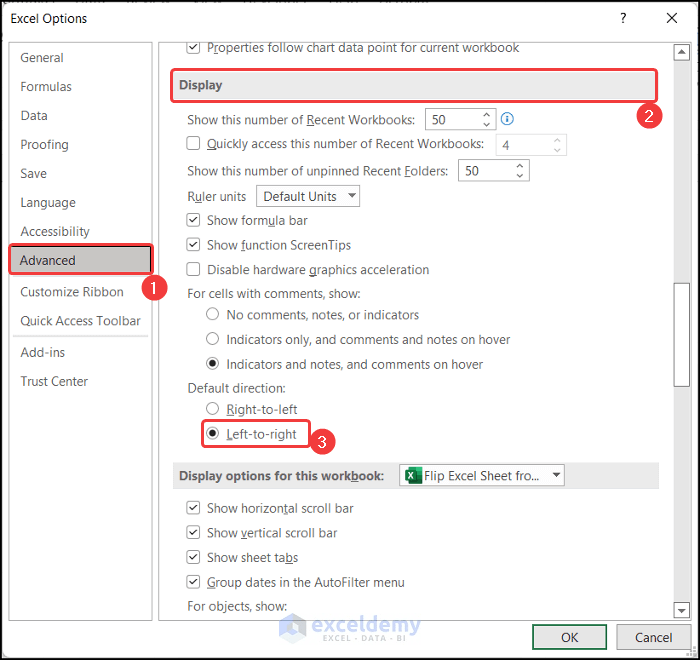Click the OK button
The image size is (700, 660).
(x=569, y=637)
